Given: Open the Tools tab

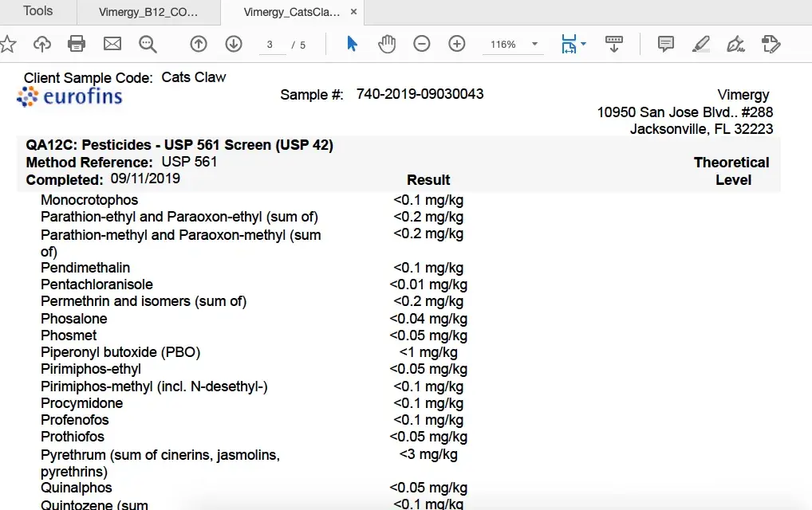Looking at the screenshot, I should 38,11.
